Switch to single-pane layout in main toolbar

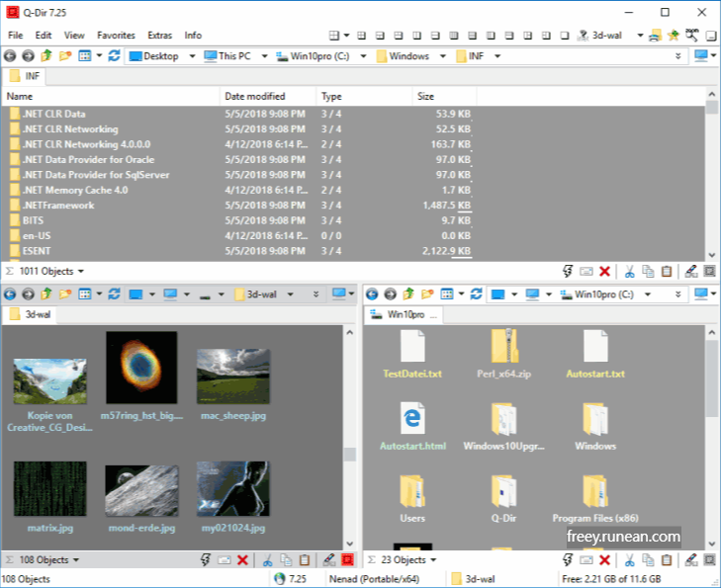click(x=565, y=36)
